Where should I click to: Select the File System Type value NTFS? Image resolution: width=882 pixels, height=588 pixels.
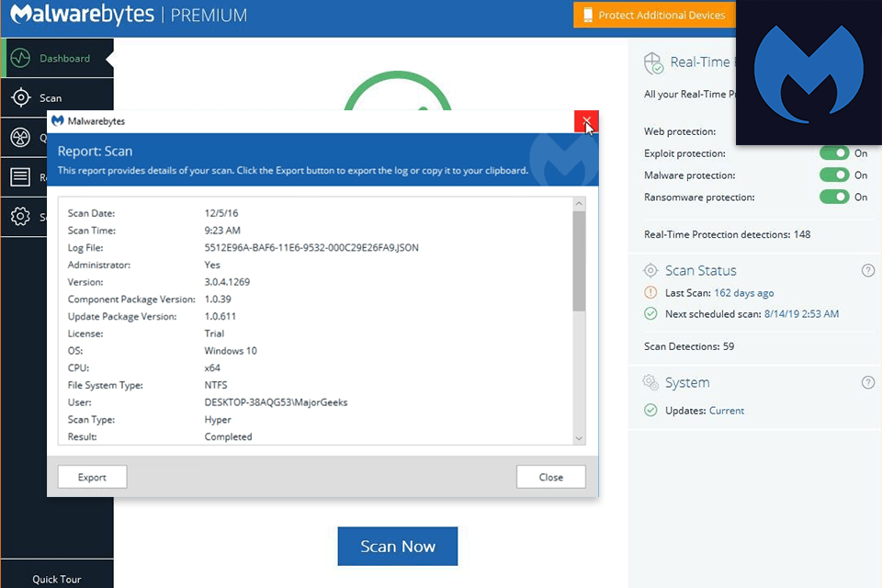coord(216,386)
